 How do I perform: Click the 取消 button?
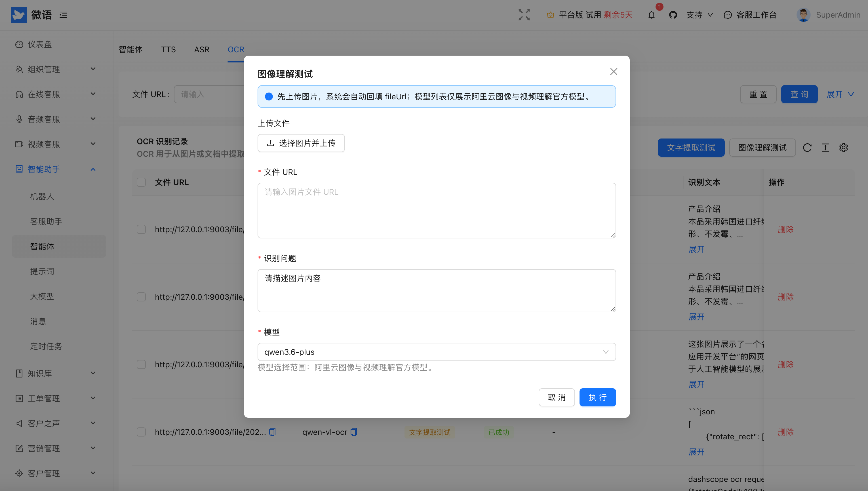pos(556,397)
